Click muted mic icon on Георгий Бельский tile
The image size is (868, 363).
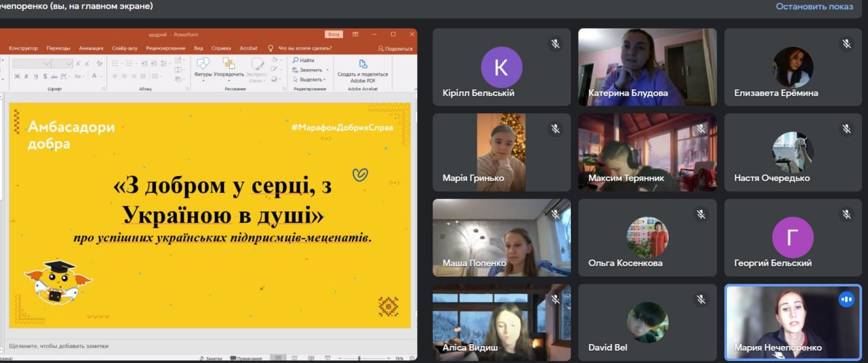tap(846, 214)
